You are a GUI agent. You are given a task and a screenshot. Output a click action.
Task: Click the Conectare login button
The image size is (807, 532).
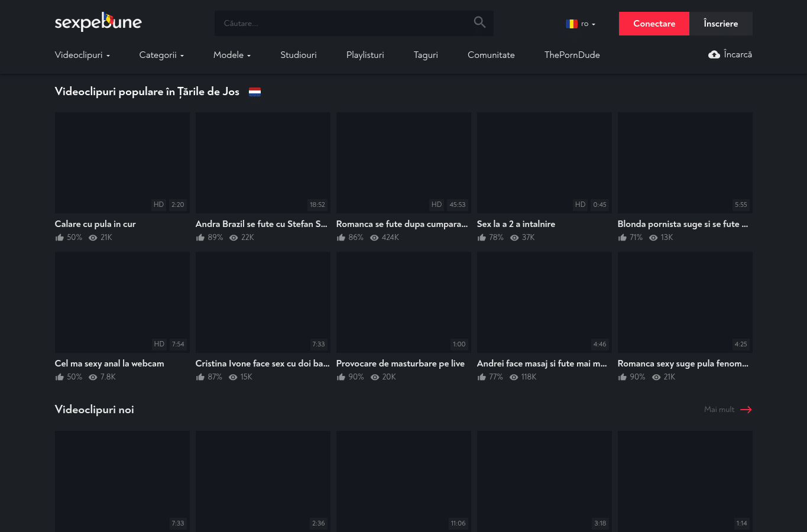pos(654,24)
